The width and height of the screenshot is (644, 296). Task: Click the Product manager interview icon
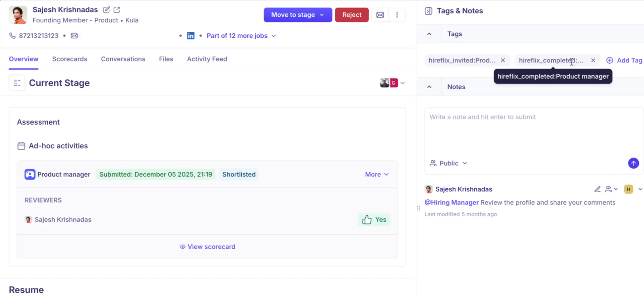click(x=30, y=174)
